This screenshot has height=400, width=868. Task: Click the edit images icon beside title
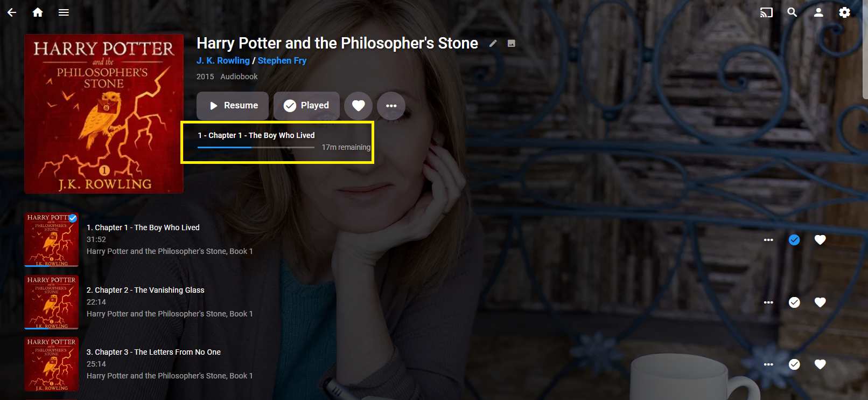click(x=512, y=44)
